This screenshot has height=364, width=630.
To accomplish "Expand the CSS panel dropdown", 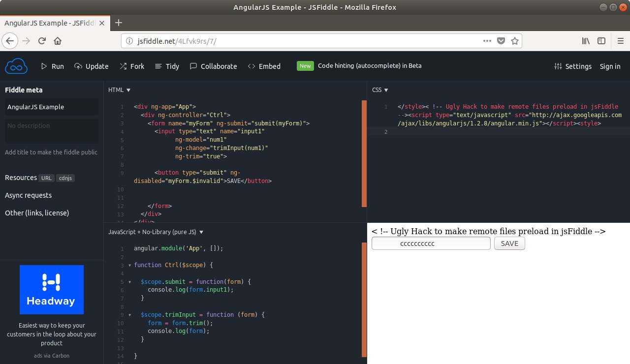I will pyautogui.click(x=380, y=90).
